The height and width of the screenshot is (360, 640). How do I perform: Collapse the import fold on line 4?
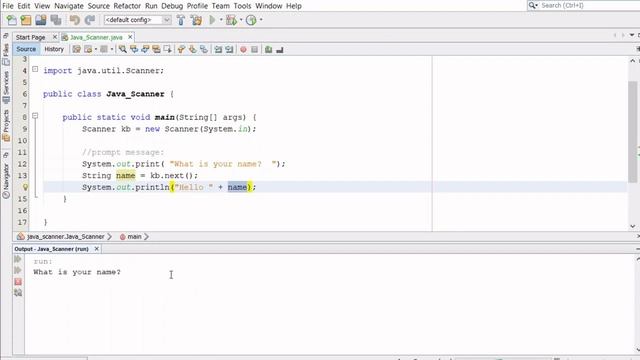[x=35, y=69]
